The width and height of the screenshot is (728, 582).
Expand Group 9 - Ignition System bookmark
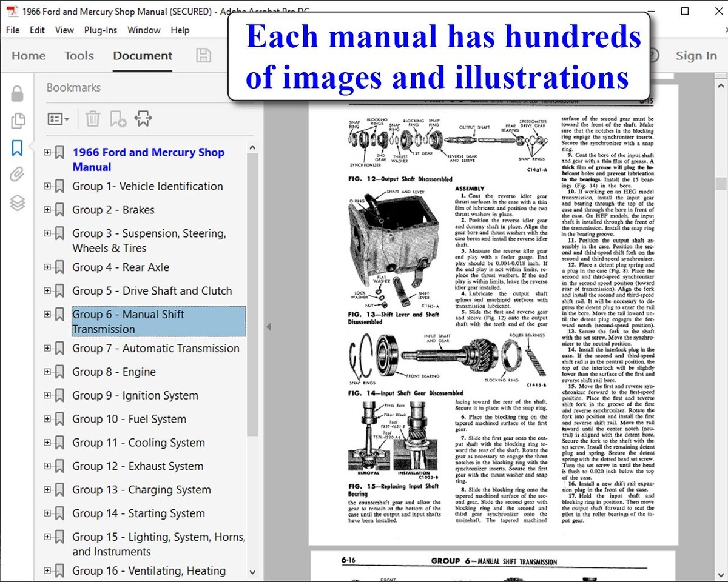pyautogui.click(x=47, y=395)
